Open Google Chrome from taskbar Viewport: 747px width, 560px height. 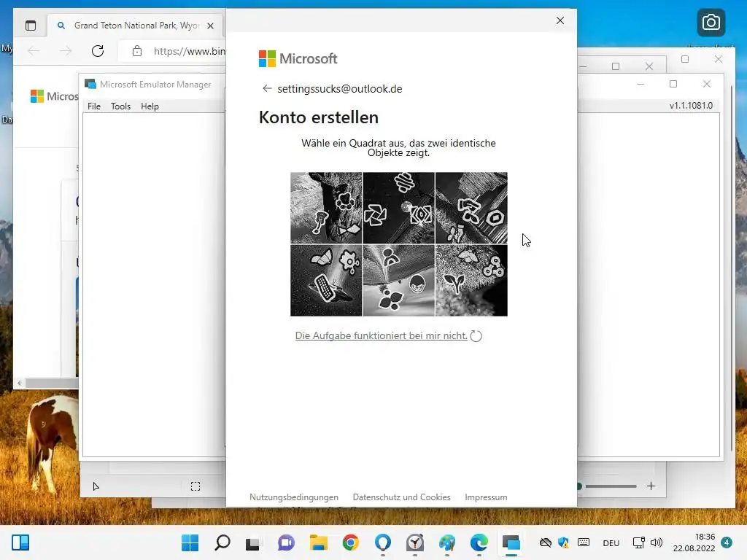pos(351,542)
